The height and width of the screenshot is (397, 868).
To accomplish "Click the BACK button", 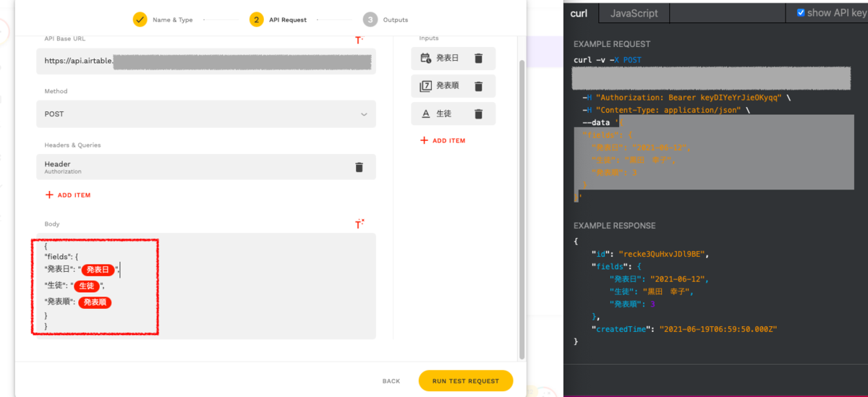I will point(391,381).
